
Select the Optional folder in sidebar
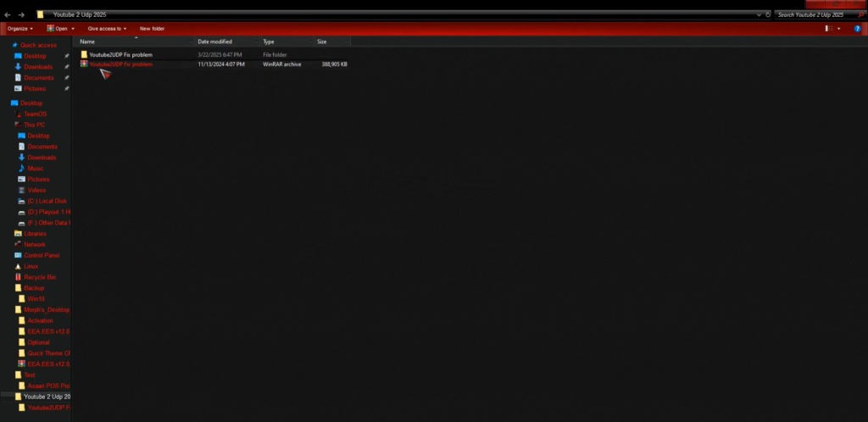(x=38, y=342)
